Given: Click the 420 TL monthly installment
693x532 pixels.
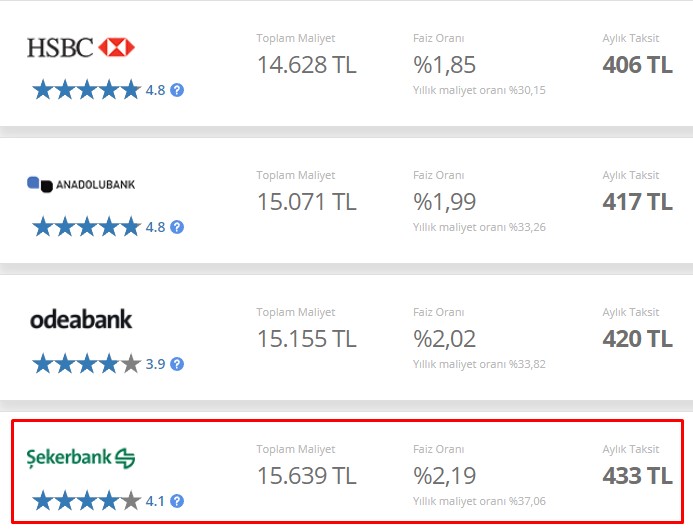Looking at the screenshot, I should tap(637, 339).
